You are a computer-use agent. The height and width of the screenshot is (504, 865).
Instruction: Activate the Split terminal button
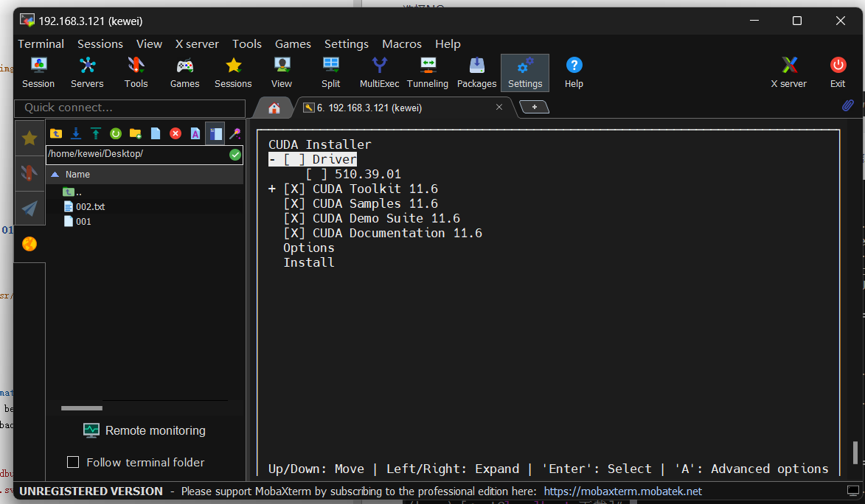(331, 73)
